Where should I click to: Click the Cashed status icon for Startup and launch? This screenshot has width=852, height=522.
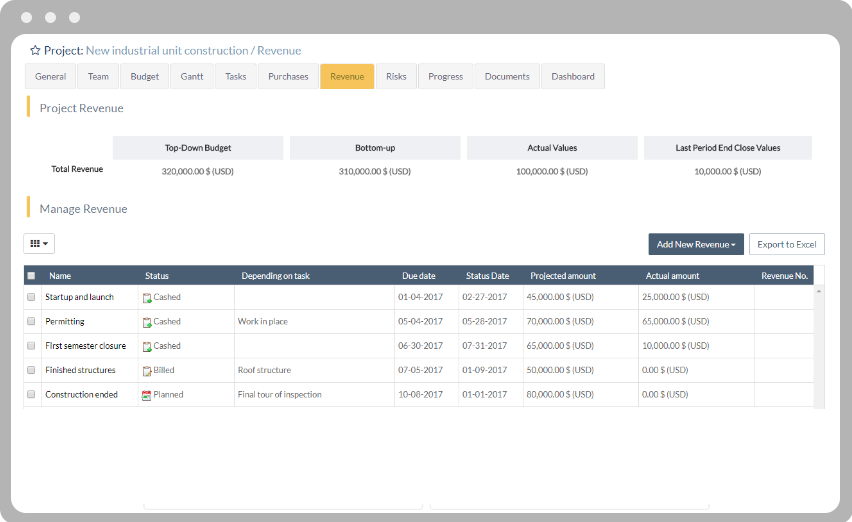tap(147, 298)
